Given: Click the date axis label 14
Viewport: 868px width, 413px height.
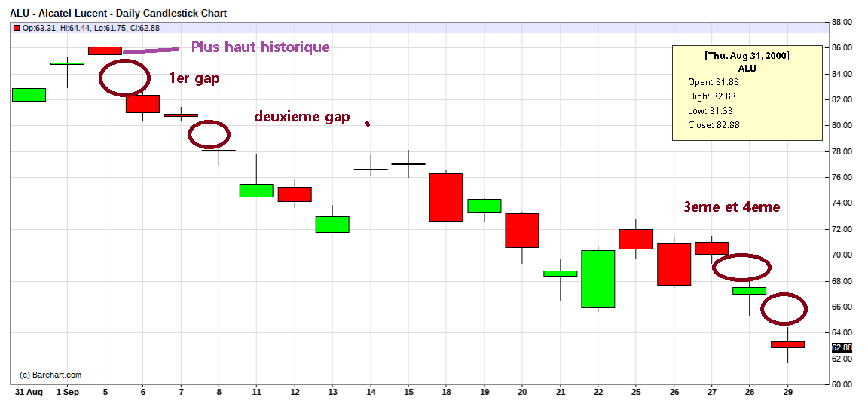Looking at the screenshot, I should click(371, 393).
